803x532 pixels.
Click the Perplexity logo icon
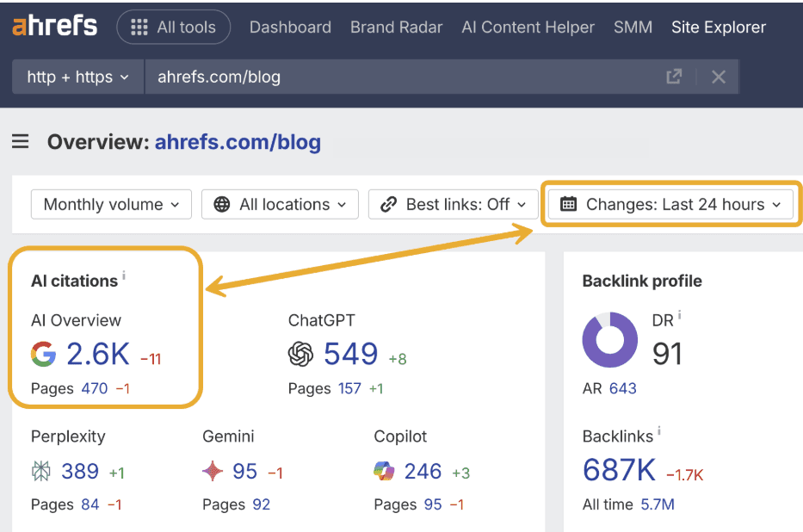[x=41, y=471]
